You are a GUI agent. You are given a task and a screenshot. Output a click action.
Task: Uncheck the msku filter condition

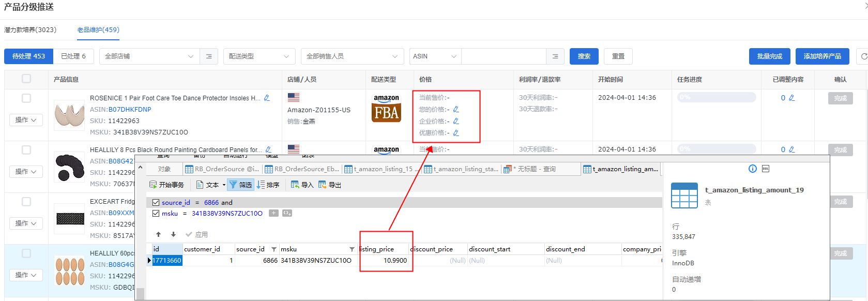coord(156,213)
